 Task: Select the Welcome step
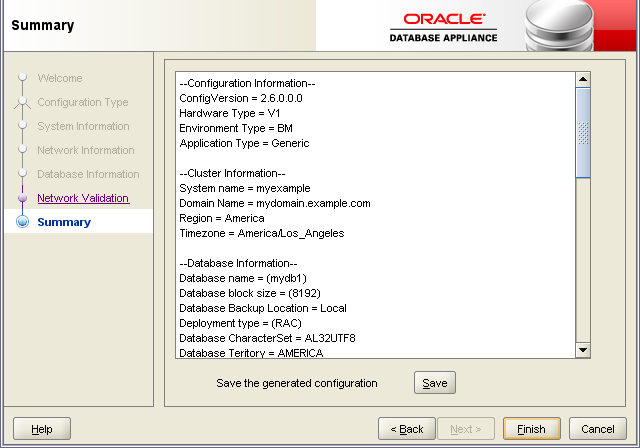60,78
